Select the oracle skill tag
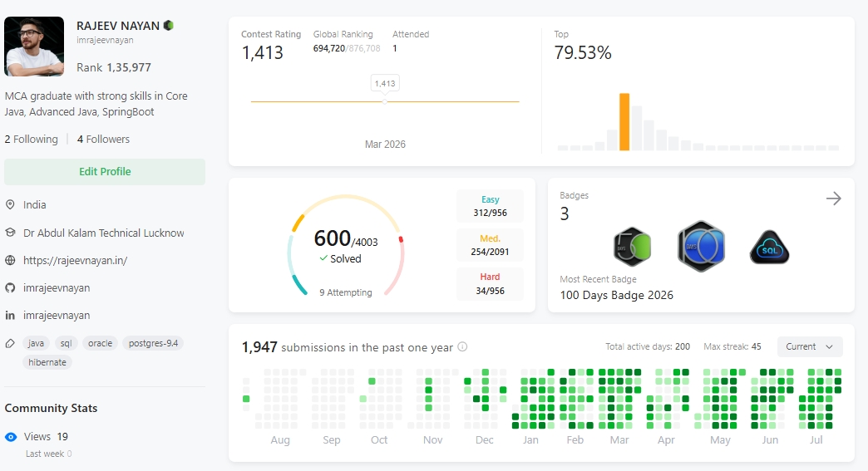This screenshot has height=471, width=868. 101,343
